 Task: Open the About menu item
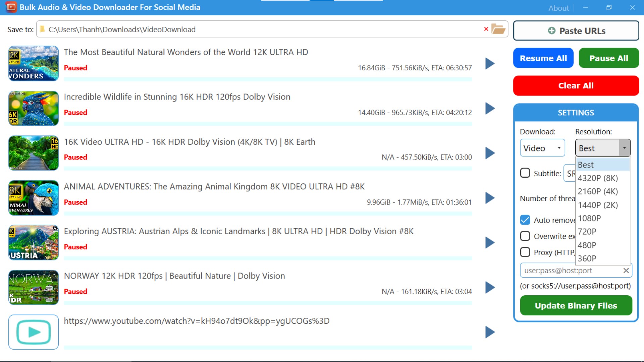pyautogui.click(x=558, y=8)
